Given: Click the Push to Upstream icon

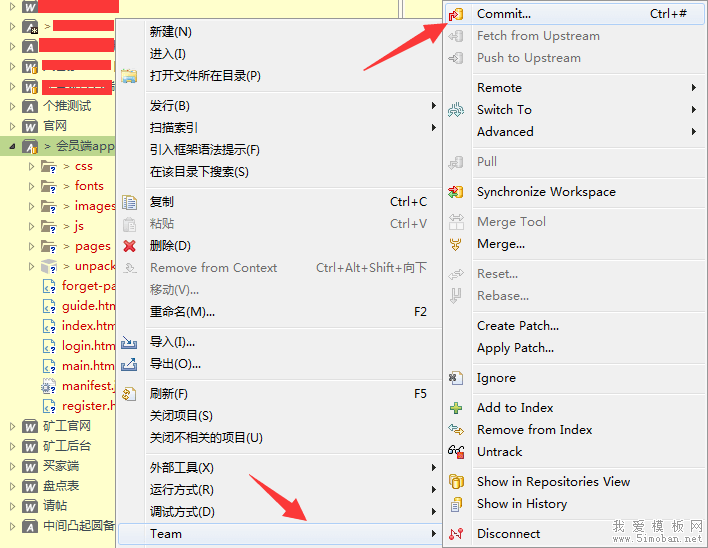Looking at the screenshot, I should (x=456, y=58).
